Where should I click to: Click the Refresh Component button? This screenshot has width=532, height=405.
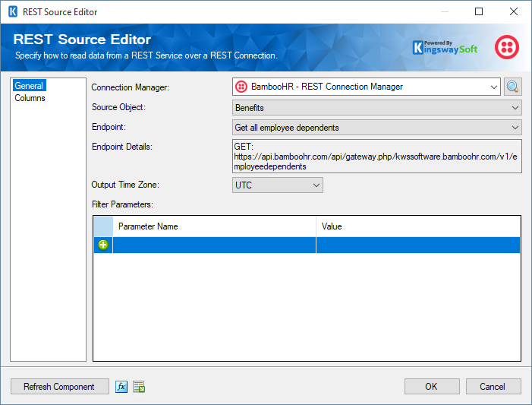pyautogui.click(x=60, y=387)
